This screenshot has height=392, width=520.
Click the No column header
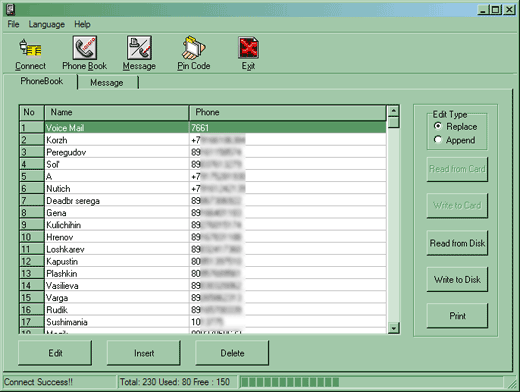pos(32,112)
